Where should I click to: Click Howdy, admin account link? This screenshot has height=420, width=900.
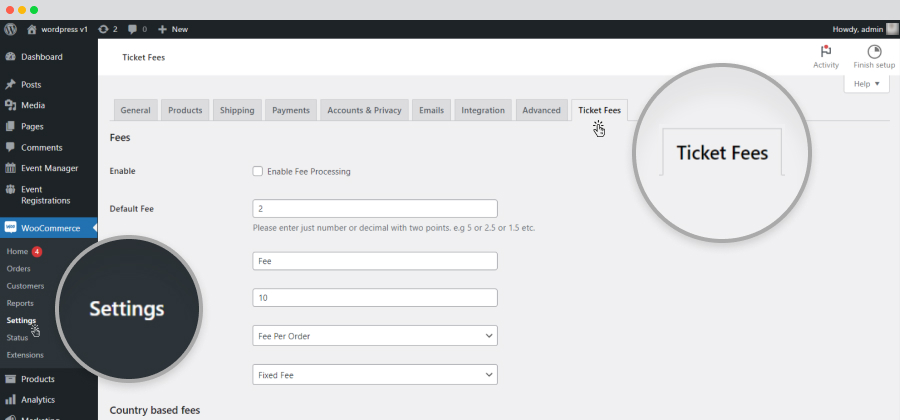coord(858,29)
